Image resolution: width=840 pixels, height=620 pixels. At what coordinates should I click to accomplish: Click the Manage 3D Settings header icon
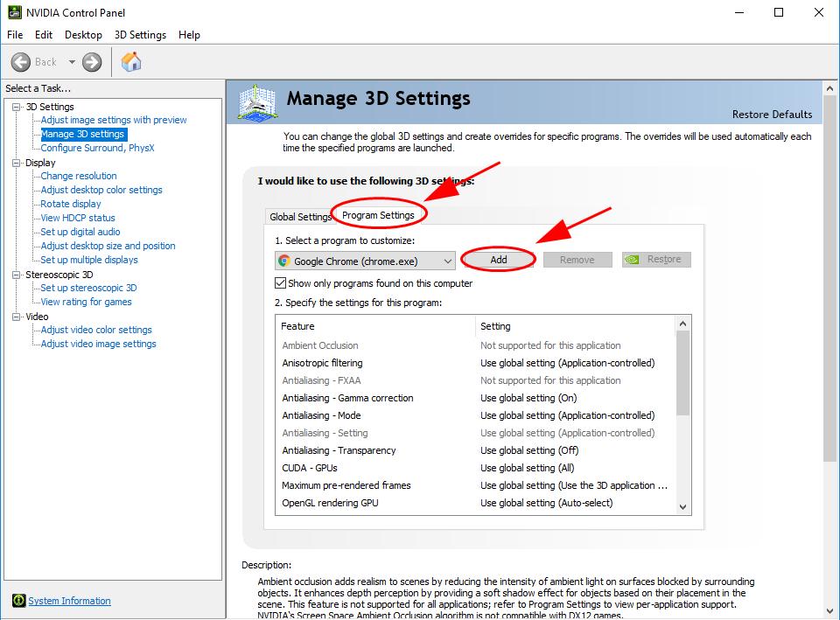tap(258, 101)
